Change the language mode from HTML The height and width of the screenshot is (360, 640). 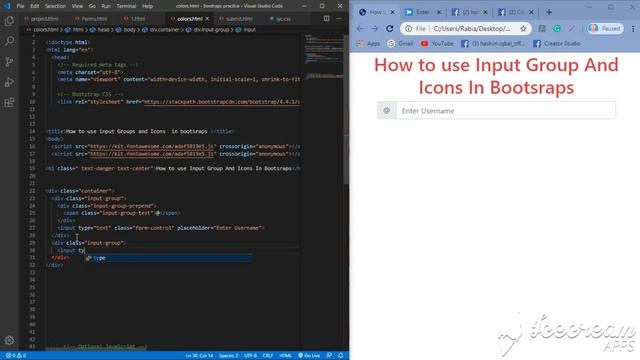click(x=285, y=356)
